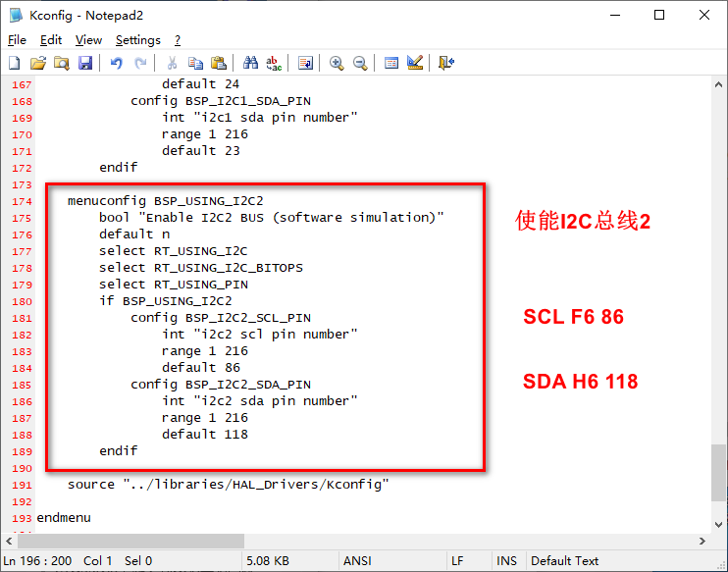Click the Open file folder icon
Viewport: 728px width, 572px height.
tap(38, 63)
